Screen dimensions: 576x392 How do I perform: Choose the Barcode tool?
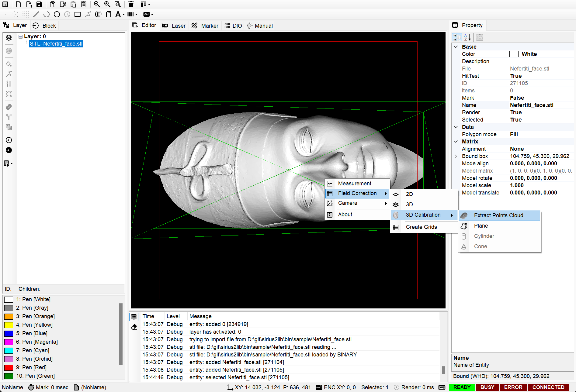tap(131, 14)
